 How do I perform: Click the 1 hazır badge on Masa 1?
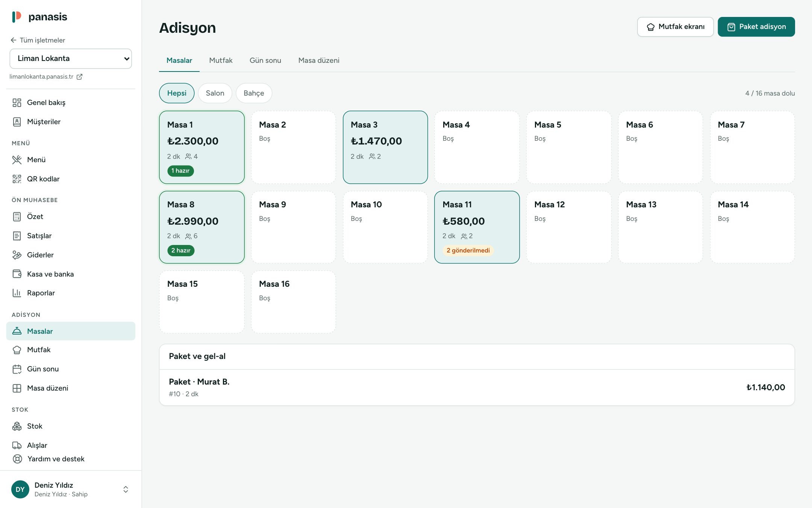(x=180, y=171)
